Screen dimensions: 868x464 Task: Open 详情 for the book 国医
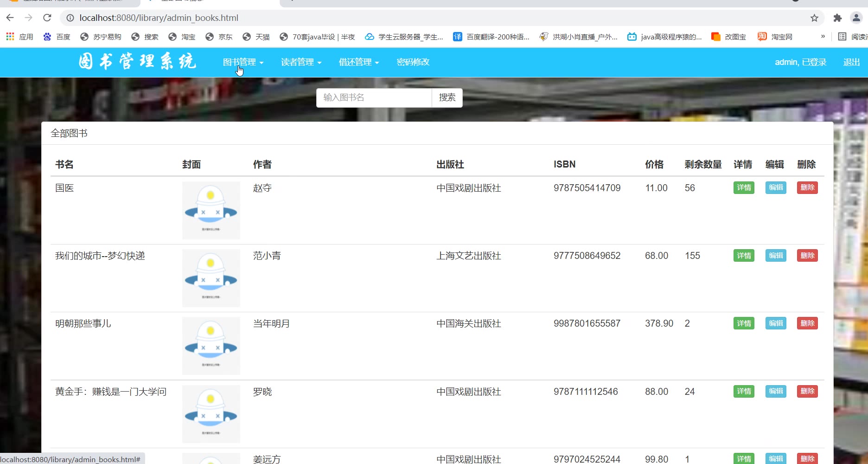click(744, 187)
